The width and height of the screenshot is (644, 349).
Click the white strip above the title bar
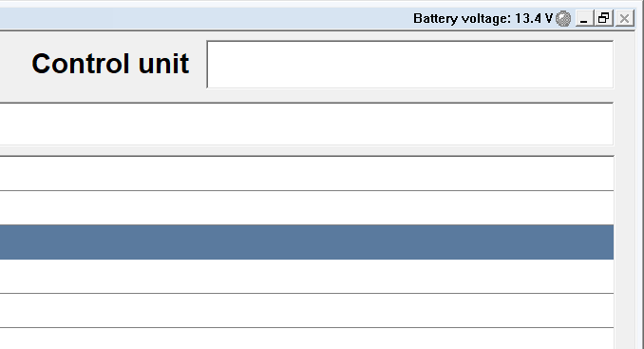pyautogui.click(x=322, y=4)
